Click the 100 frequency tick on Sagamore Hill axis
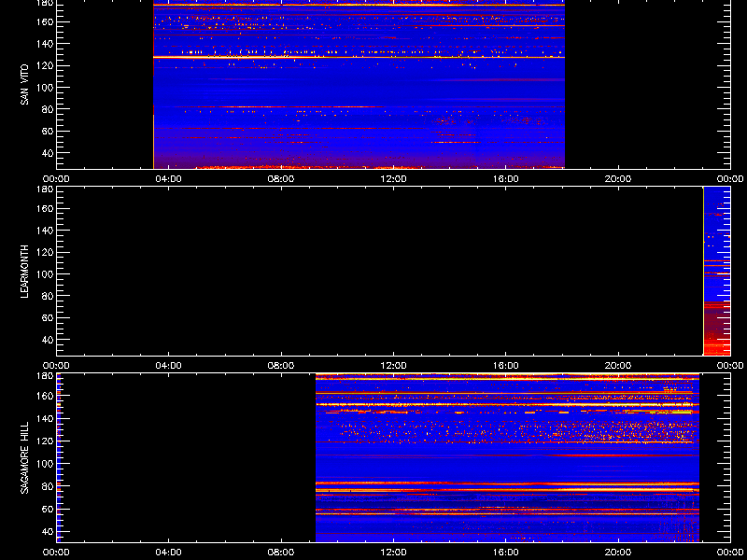Image resolution: width=747 pixels, height=560 pixels. point(47,463)
